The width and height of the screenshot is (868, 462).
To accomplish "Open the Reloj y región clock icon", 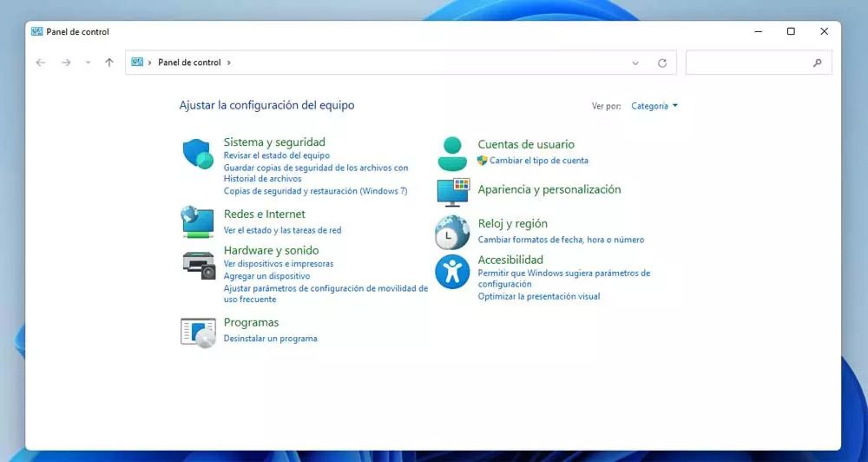I will [452, 232].
